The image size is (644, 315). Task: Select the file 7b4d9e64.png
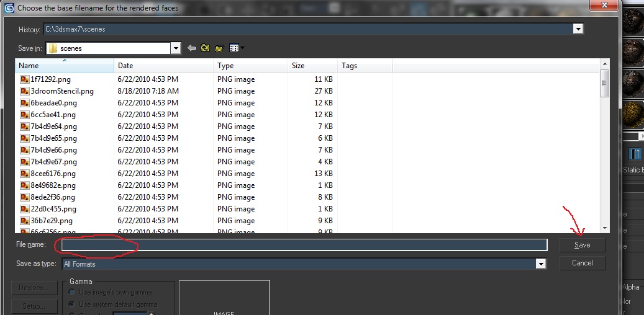coord(54,126)
